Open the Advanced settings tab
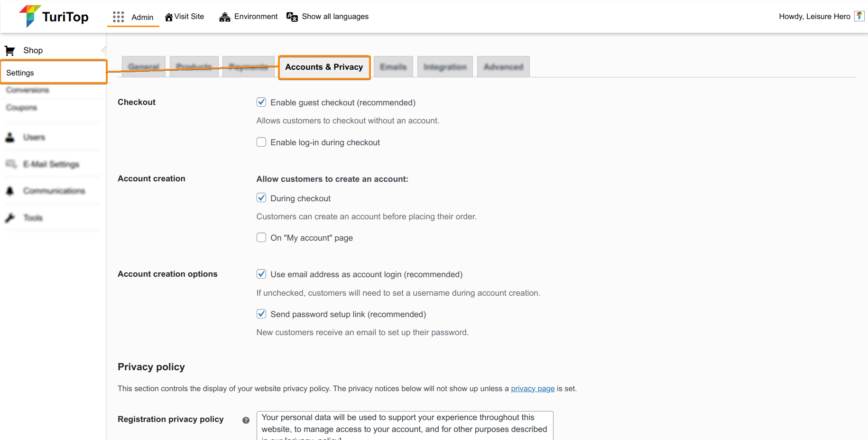 point(503,67)
